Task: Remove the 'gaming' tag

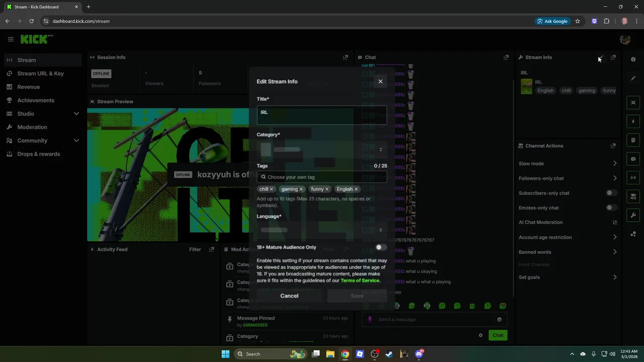Action: [x=301, y=189]
